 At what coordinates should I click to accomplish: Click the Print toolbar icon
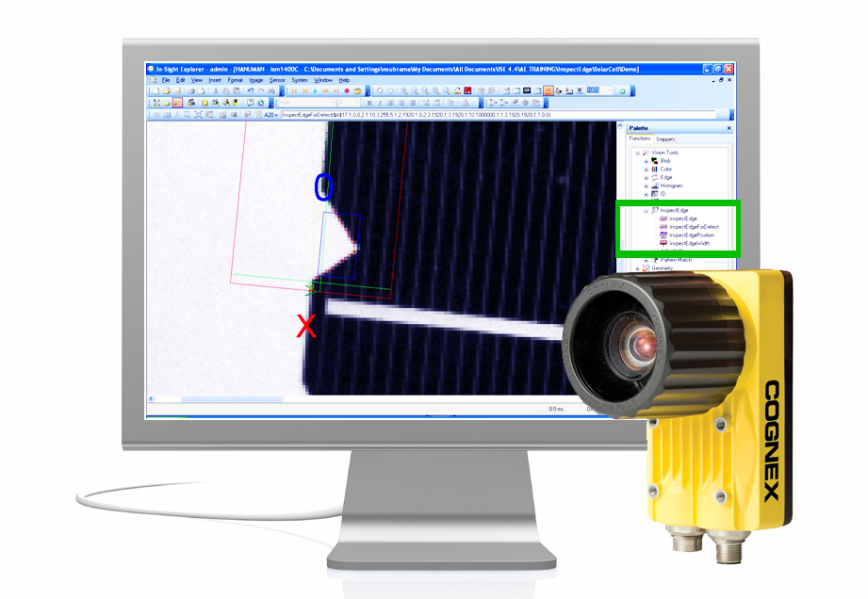click(x=191, y=90)
